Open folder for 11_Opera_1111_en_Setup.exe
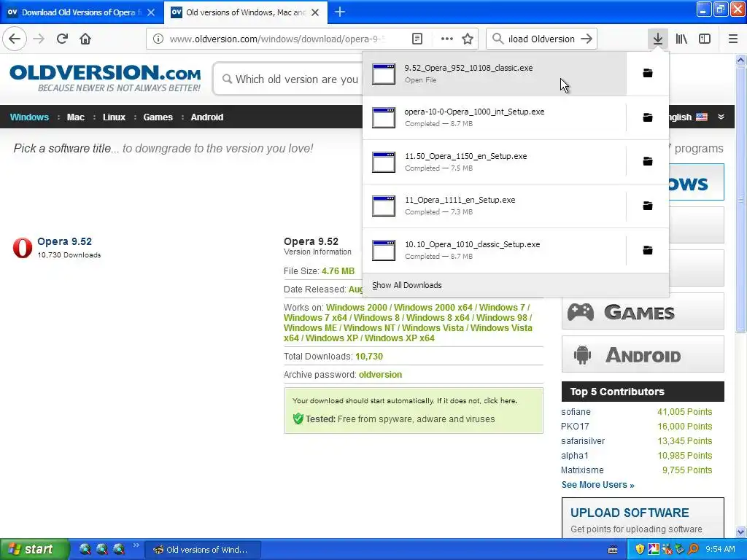Image resolution: width=747 pixels, height=560 pixels. (648, 206)
